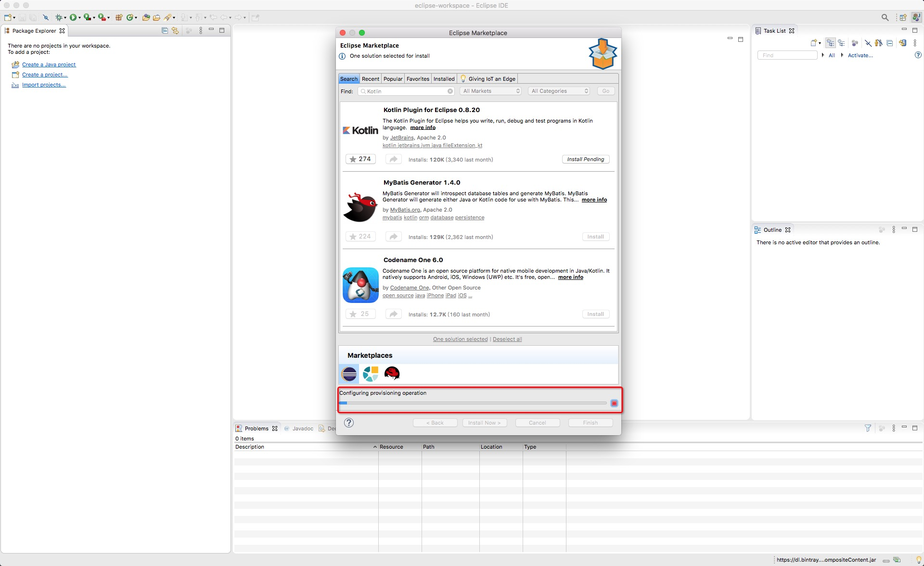Switch to Favorites tab in Marketplace

(418, 79)
